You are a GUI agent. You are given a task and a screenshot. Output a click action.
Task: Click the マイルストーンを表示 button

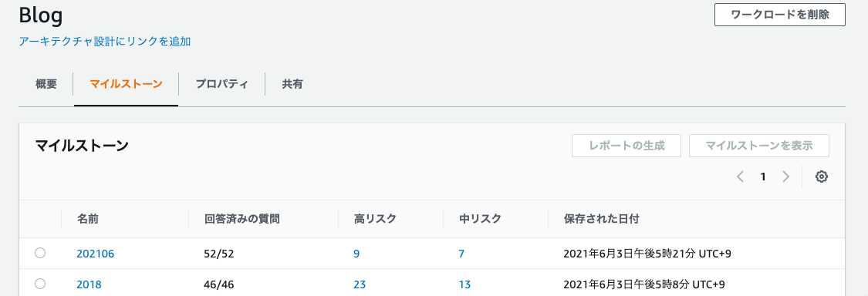759,146
